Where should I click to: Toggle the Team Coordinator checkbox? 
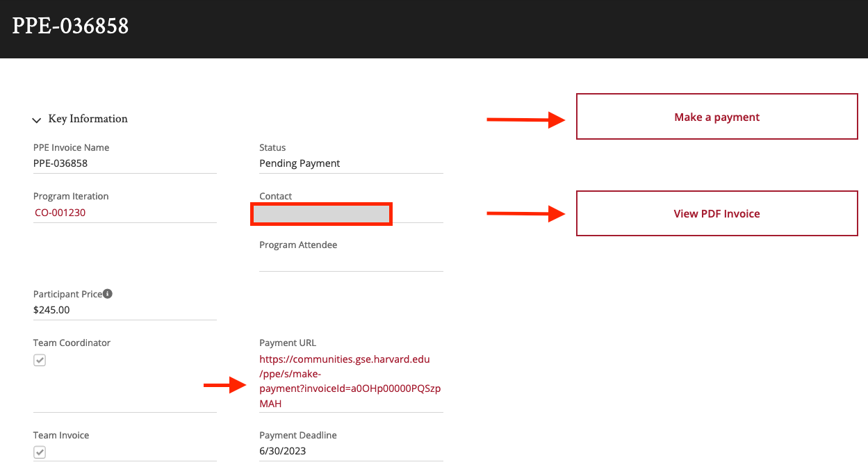40,360
